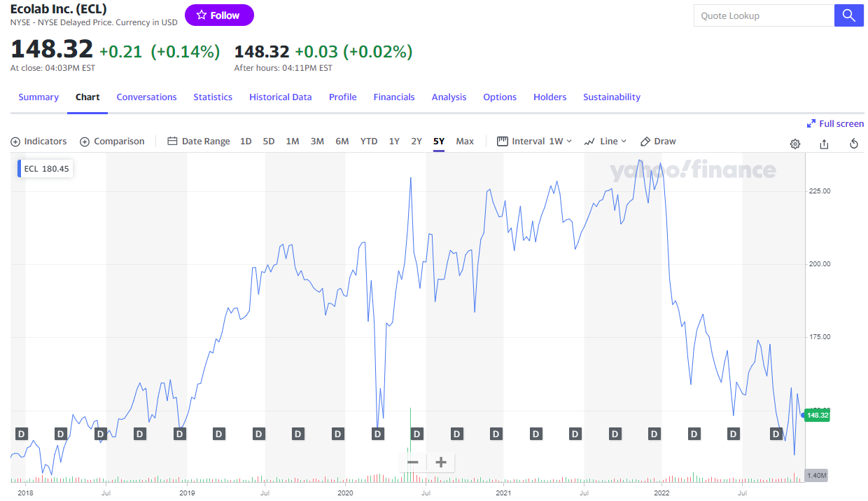Select the 1D range
The image size is (868, 501).
(x=246, y=142)
